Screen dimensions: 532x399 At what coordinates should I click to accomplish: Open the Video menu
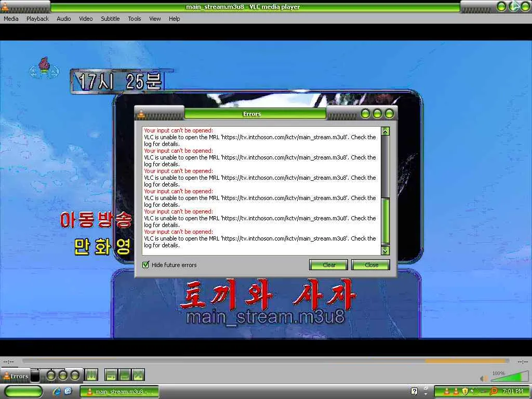click(x=86, y=19)
